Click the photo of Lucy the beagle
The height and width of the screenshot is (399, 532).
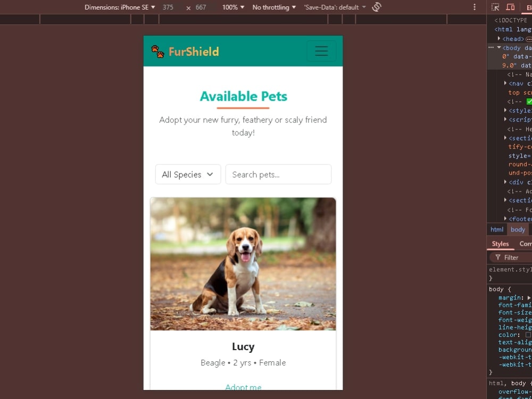(x=243, y=264)
